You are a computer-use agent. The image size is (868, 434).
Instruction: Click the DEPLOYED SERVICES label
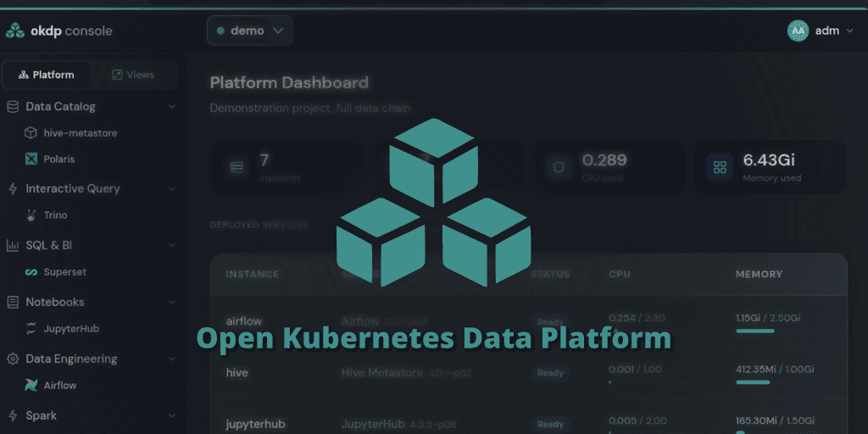259,225
